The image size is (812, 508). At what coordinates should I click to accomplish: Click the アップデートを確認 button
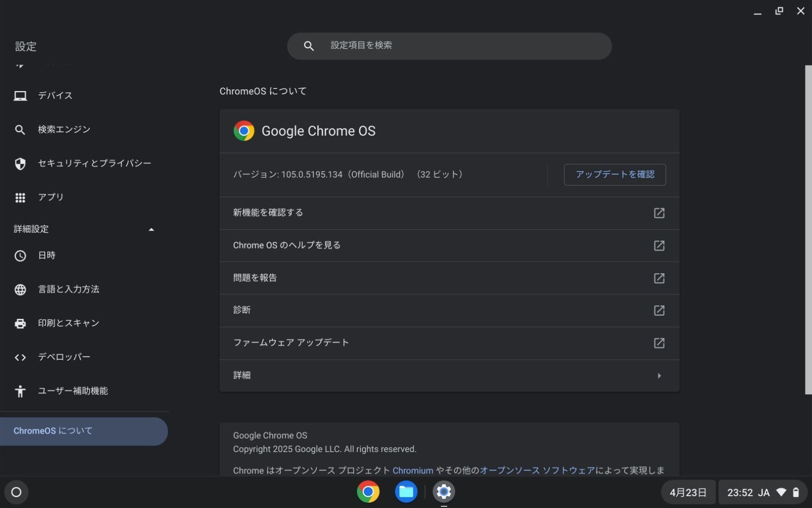(615, 175)
